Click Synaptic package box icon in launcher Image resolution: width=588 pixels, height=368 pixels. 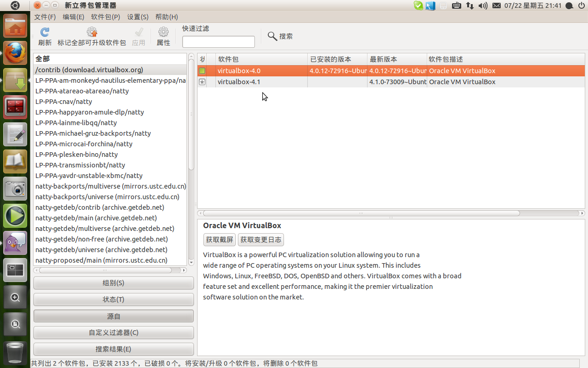tap(15, 80)
